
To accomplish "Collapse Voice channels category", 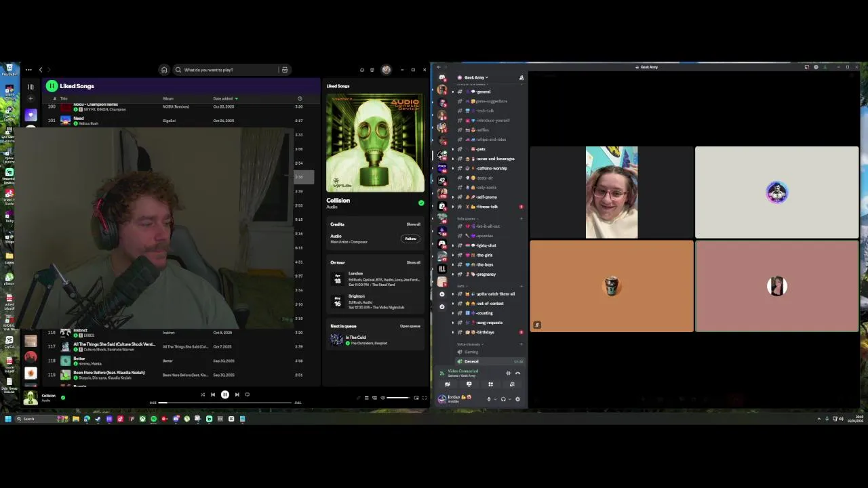I will [x=469, y=344].
